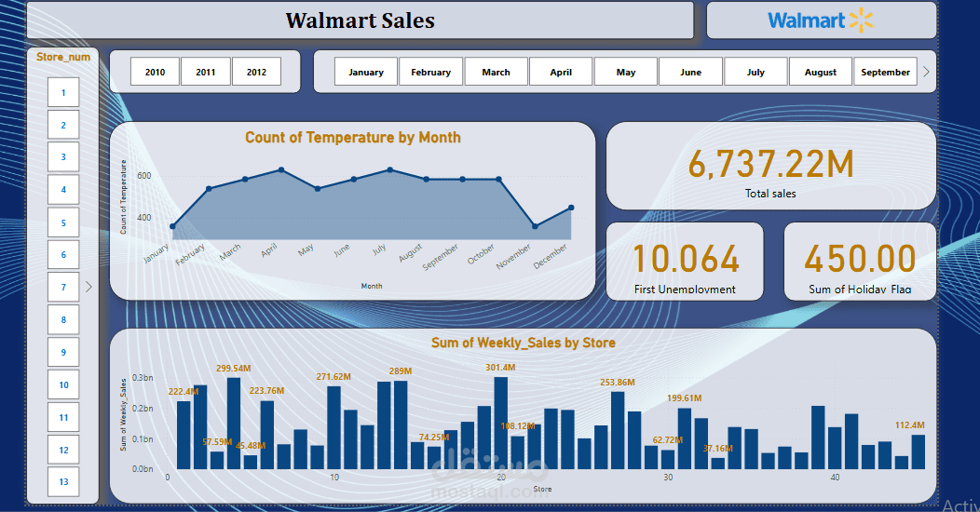Viewport: 980px width, 512px height.
Task: Select store number 8
Action: (63, 319)
